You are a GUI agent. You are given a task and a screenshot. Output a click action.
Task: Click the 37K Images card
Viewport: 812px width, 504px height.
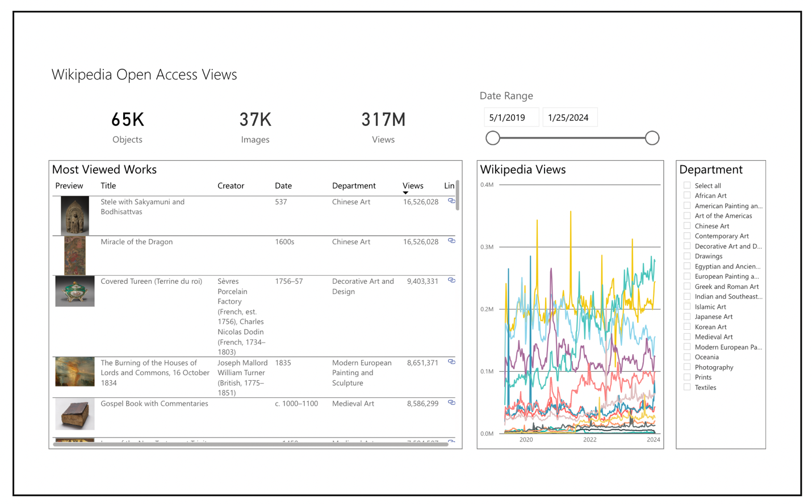tap(255, 127)
